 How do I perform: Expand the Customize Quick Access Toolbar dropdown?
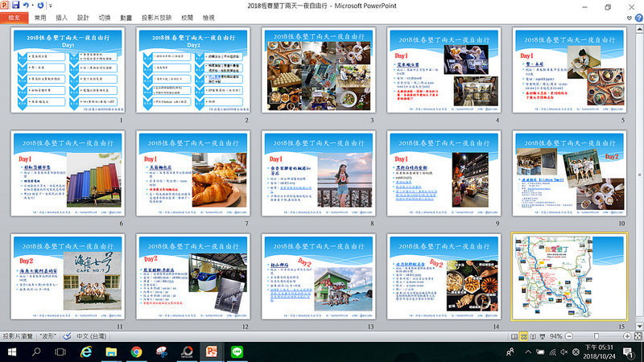(x=50, y=6)
